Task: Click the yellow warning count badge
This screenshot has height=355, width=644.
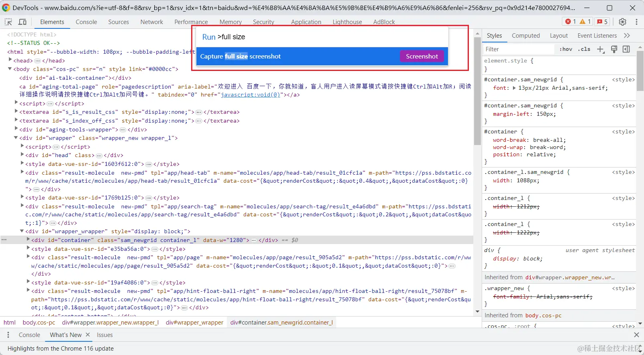Action: tap(585, 22)
